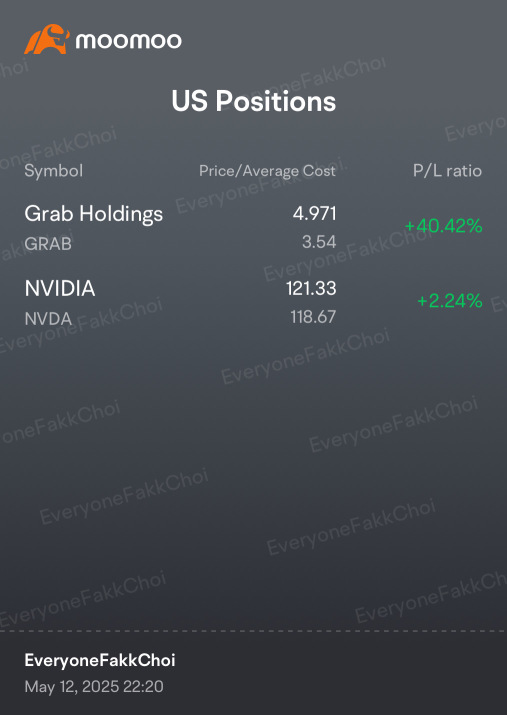Click the NVDA ticker symbol

click(48, 319)
